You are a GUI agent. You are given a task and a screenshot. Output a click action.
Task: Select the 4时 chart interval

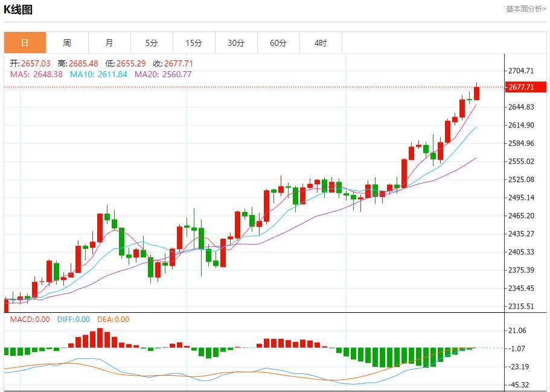321,43
